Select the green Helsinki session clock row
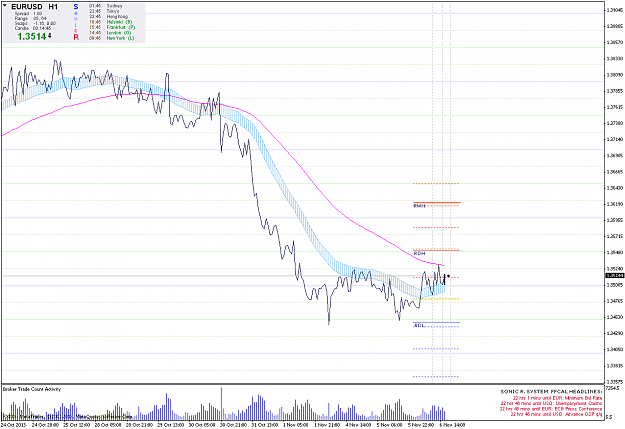The width and height of the screenshot is (625, 429). pos(110,22)
